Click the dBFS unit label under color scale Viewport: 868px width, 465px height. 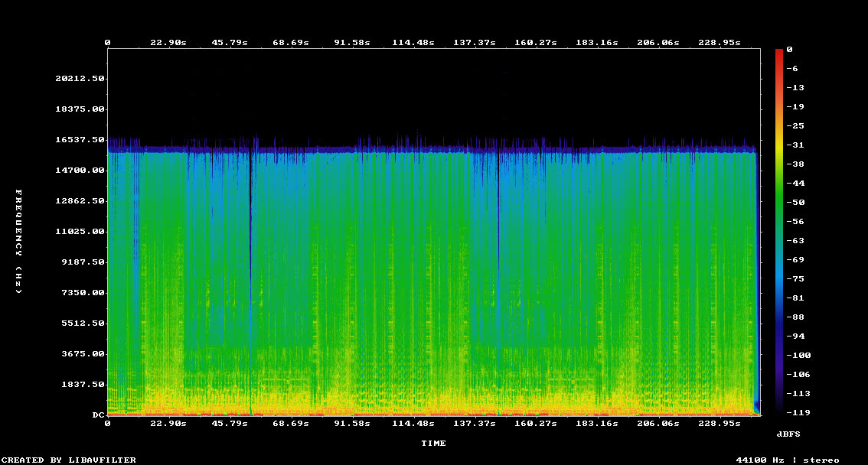pos(788,434)
